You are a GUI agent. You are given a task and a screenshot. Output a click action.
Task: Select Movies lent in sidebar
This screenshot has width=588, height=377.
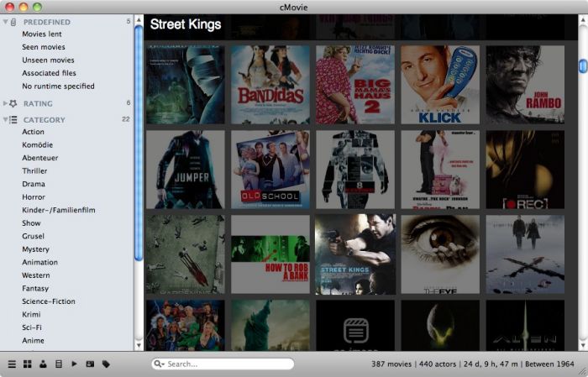[42, 34]
